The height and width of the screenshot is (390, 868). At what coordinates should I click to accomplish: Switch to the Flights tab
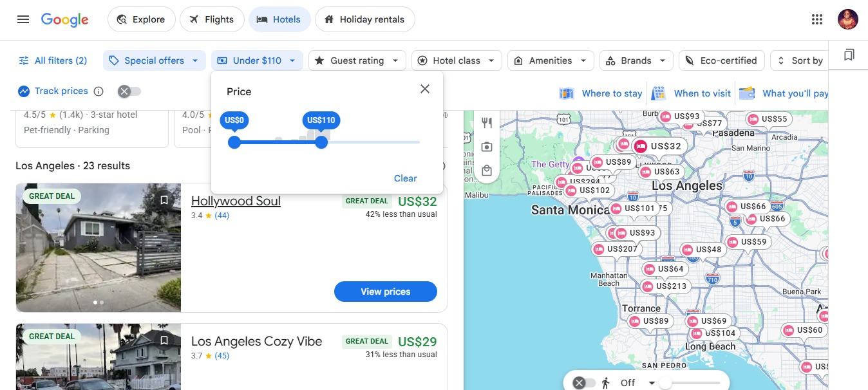pos(212,19)
